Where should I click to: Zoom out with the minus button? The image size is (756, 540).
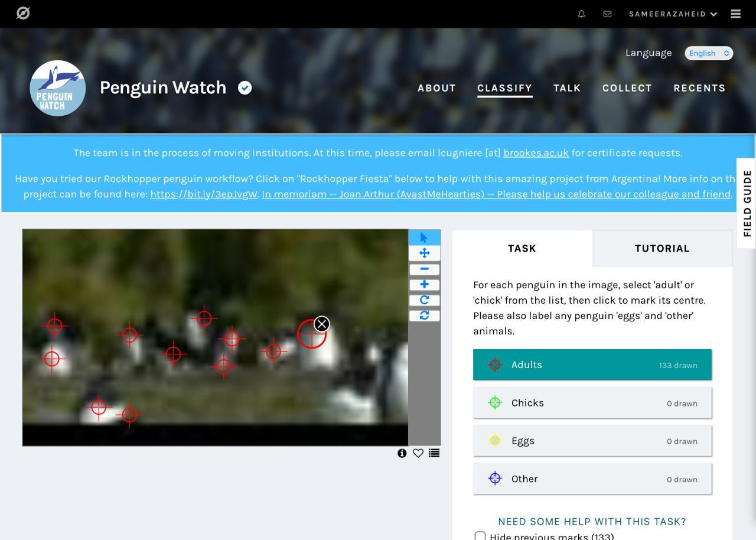click(x=424, y=269)
